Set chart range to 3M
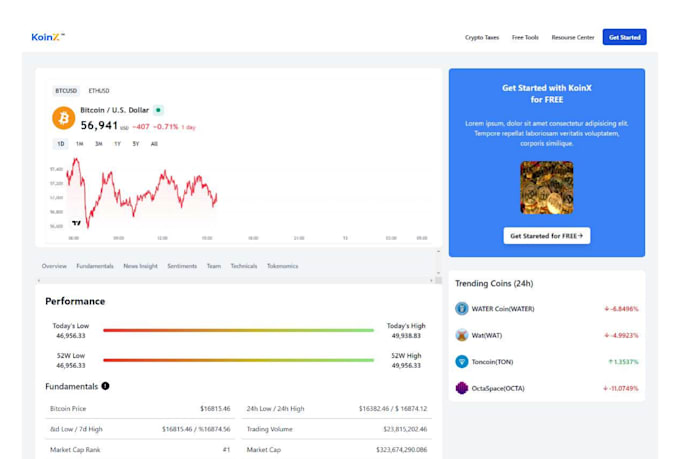 (x=98, y=144)
